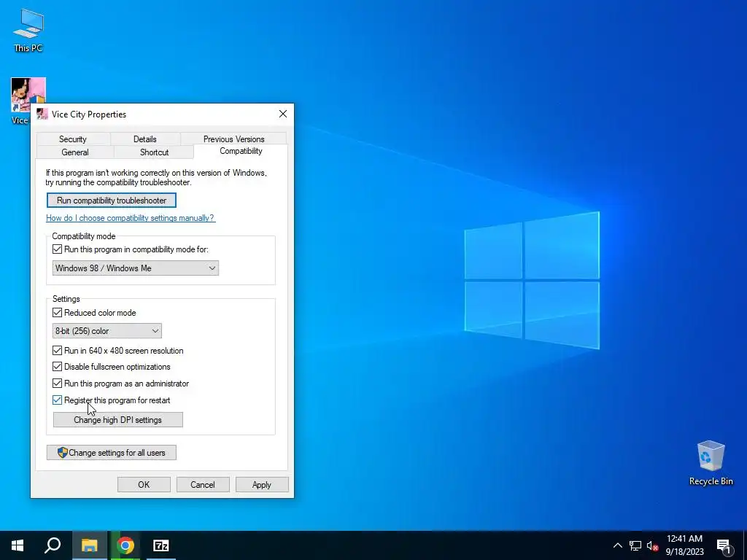This screenshot has width=747, height=560.
Task: Open File Explorer from the taskbar
Action: (x=89, y=545)
